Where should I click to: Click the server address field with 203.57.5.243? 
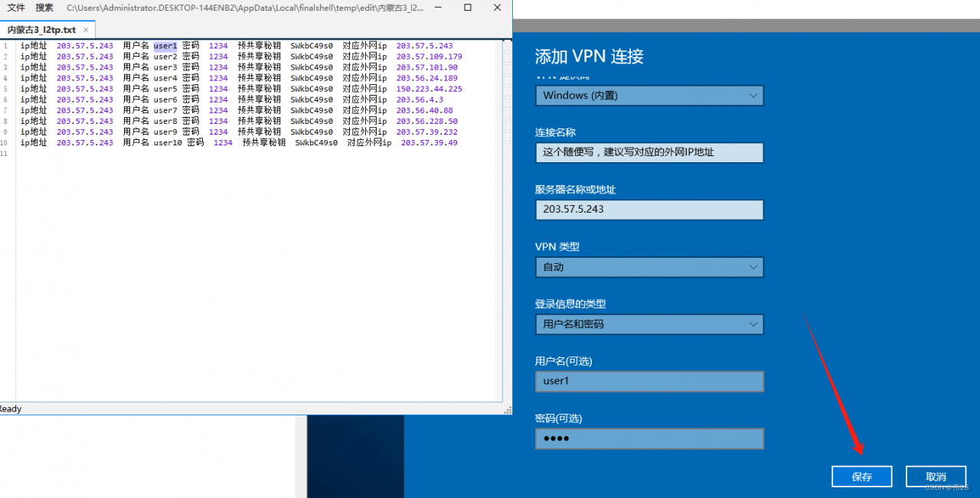coord(649,210)
